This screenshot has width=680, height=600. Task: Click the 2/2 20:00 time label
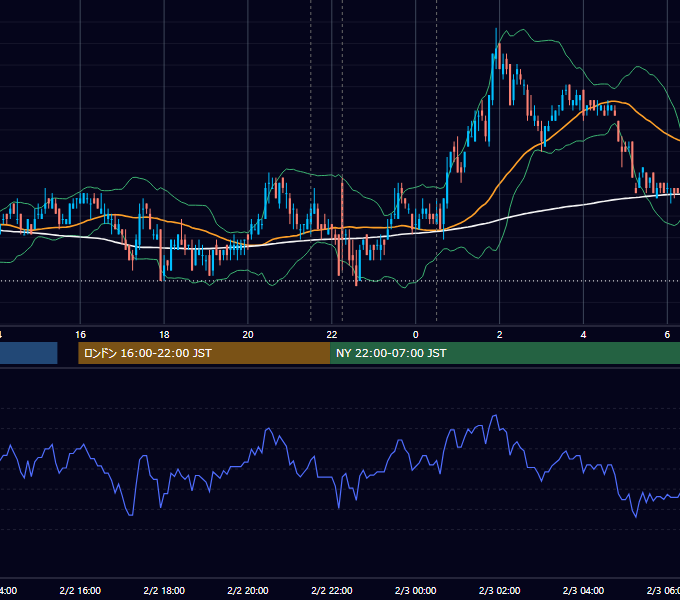pos(248,590)
